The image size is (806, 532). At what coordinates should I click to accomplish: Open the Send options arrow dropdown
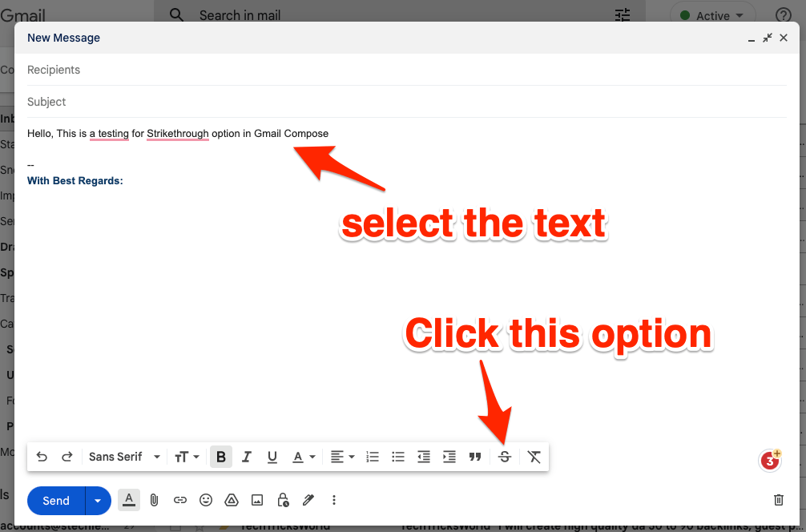click(x=98, y=501)
